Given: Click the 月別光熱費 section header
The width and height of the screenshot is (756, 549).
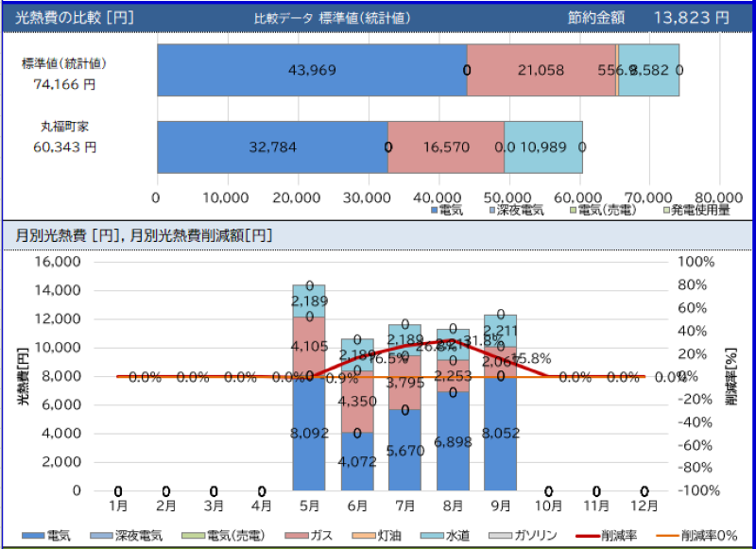Looking at the screenshot, I should tap(144, 234).
